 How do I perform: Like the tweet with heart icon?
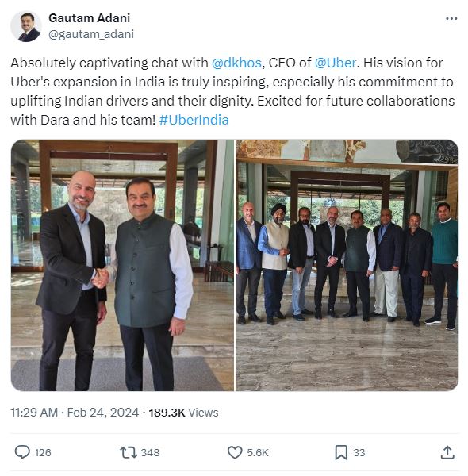235,452
